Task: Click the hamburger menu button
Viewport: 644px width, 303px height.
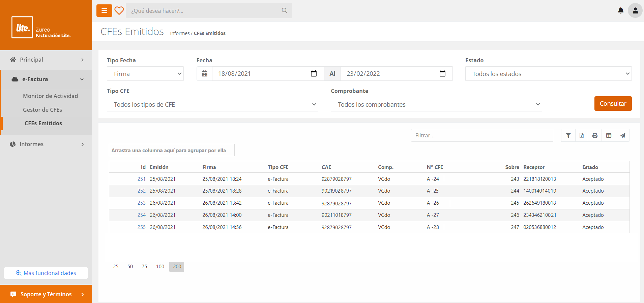Action: coord(104,11)
